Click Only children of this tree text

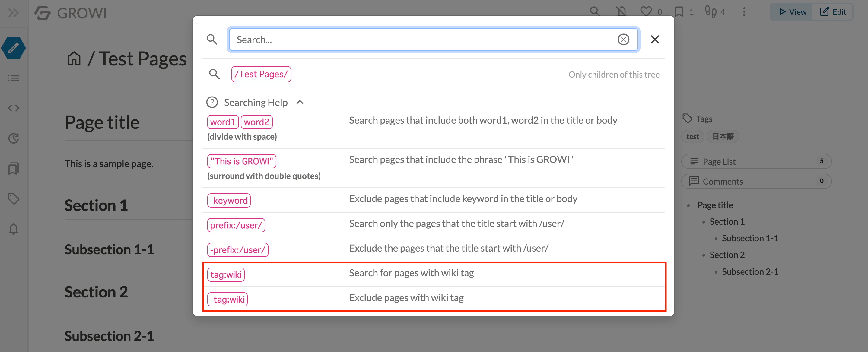pos(614,74)
